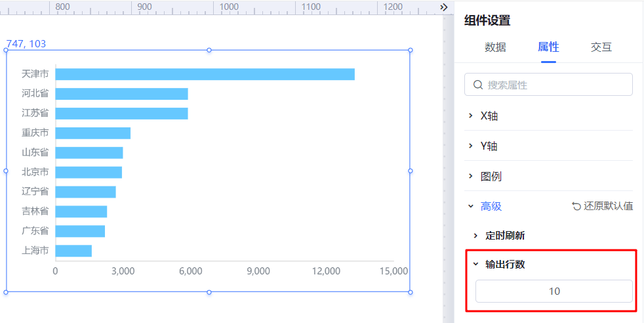Click the 组件设置 panel title

(x=487, y=20)
